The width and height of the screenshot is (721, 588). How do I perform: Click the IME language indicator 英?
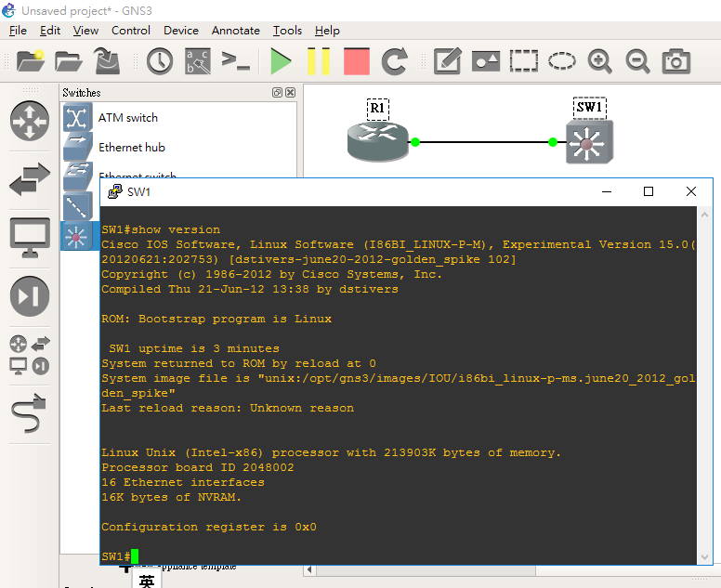coord(147,581)
